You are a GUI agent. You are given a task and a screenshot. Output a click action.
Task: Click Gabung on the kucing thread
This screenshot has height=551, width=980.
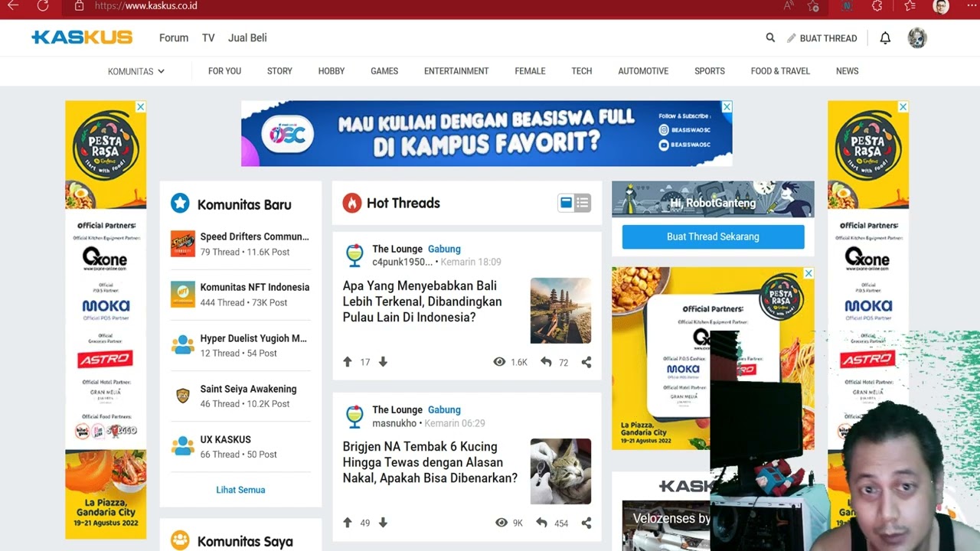pyautogui.click(x=444, y=409)
